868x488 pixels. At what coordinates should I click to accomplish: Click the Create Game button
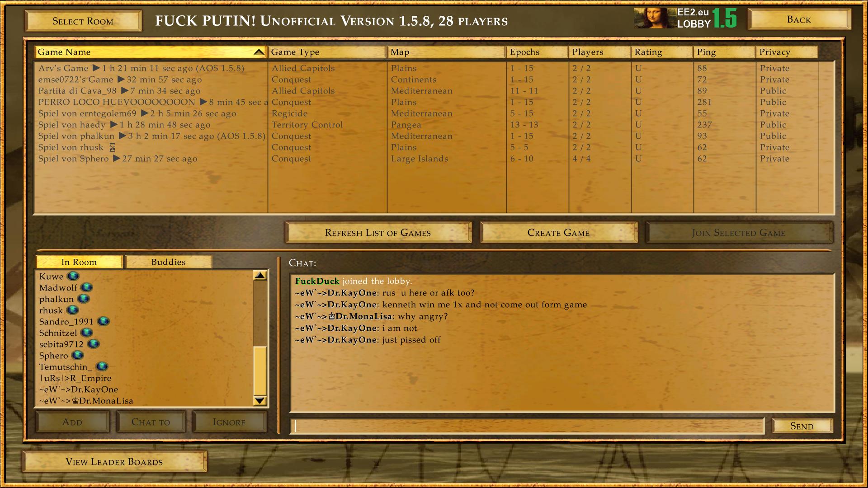click(x=558, y=232)
